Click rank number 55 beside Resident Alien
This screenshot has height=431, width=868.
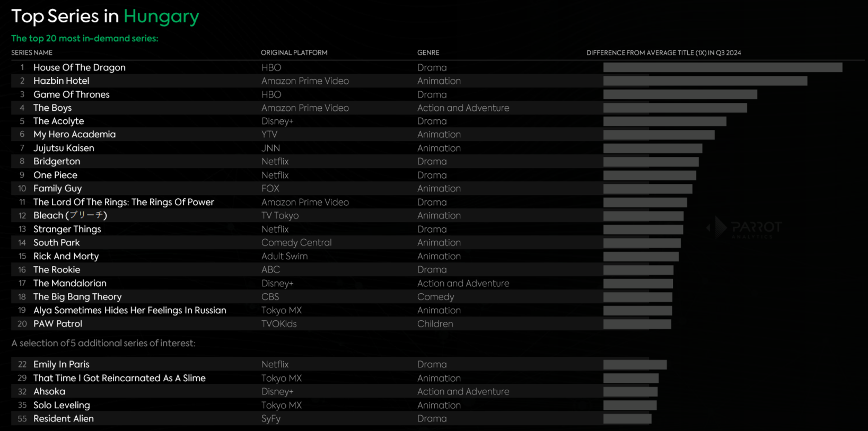coord(22,418)
